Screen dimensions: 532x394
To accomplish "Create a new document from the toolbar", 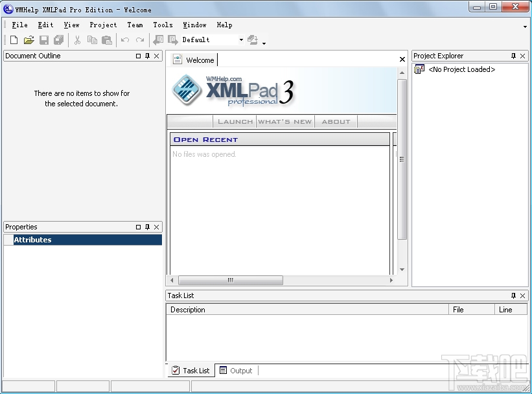I will click(14, 40).
